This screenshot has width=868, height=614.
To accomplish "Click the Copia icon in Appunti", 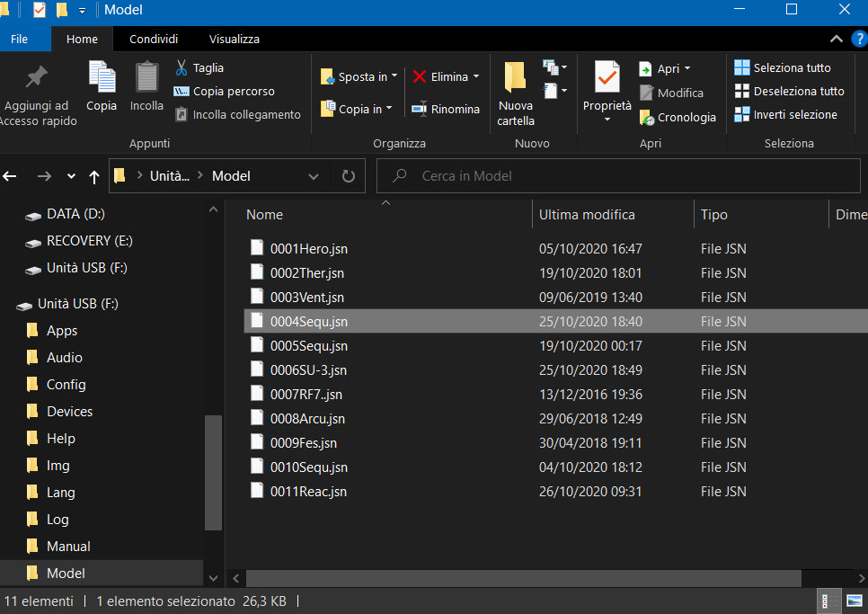I will coord(102,77).
